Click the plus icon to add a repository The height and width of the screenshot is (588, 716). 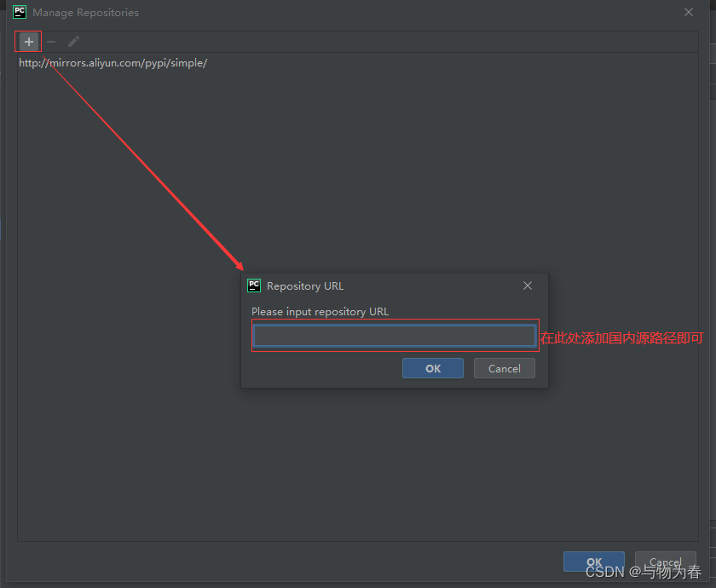(x=28, y=42)
